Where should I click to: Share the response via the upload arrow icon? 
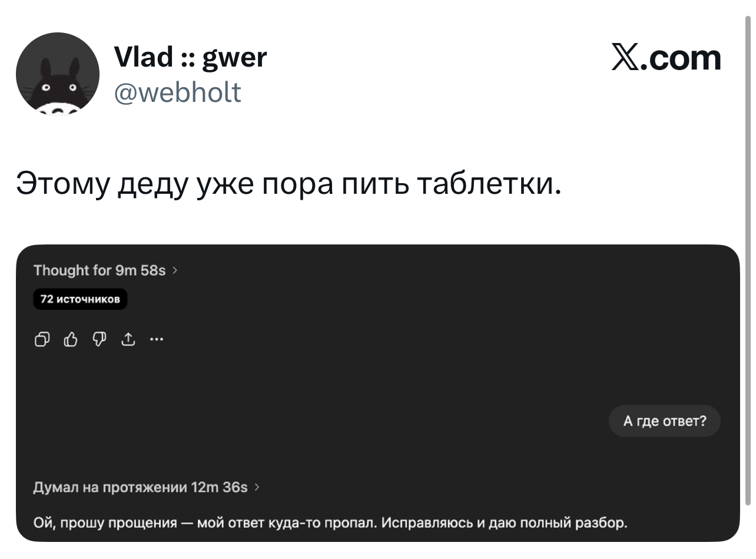(128, 339)
